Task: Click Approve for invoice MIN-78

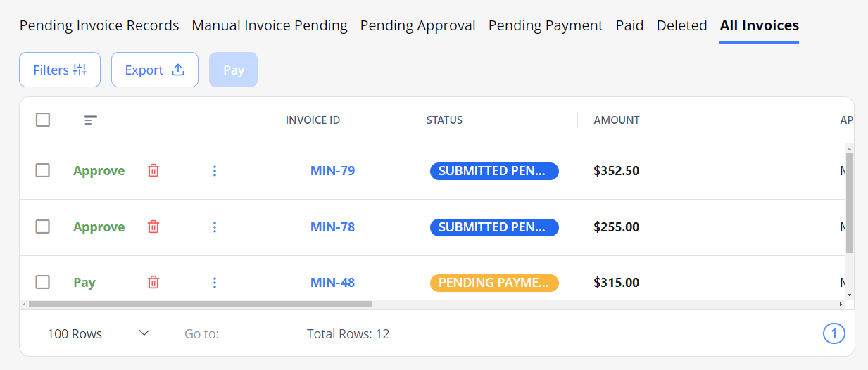Action: [99, 227]
